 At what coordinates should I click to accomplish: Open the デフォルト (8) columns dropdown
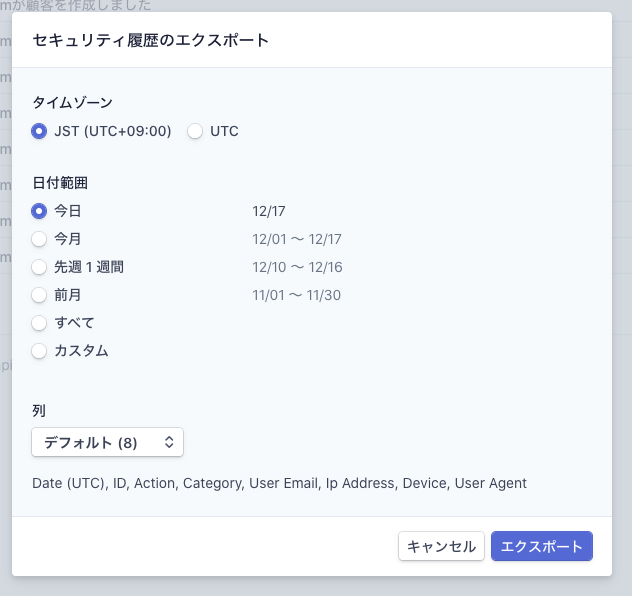[x=107, y=442]
